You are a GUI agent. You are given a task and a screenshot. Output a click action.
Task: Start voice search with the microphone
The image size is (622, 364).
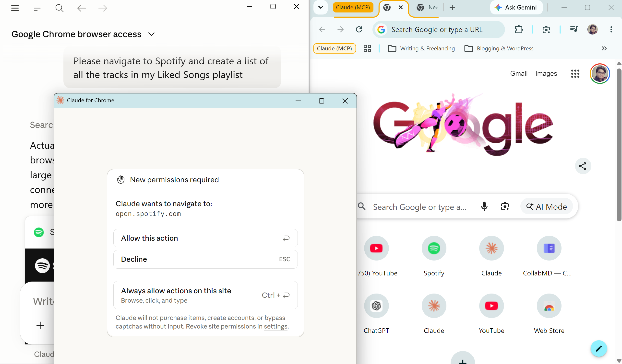tap(484, 207)
